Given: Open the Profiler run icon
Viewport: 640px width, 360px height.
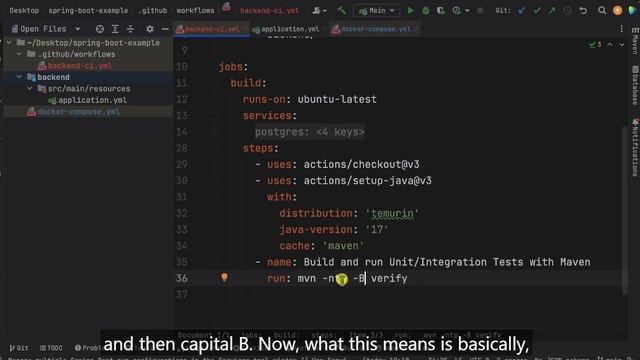Looking at the screenshot, I should click(x=457, y=11).
